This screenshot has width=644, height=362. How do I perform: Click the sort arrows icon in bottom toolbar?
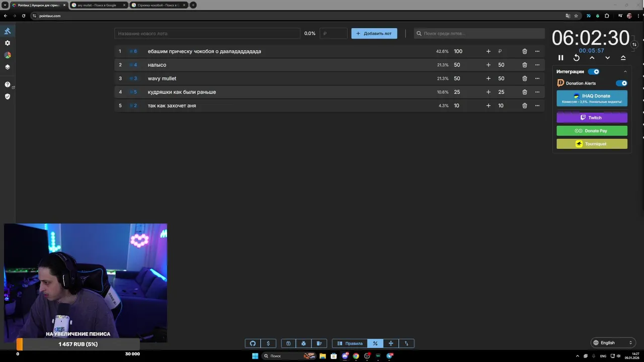click(407, 343)
